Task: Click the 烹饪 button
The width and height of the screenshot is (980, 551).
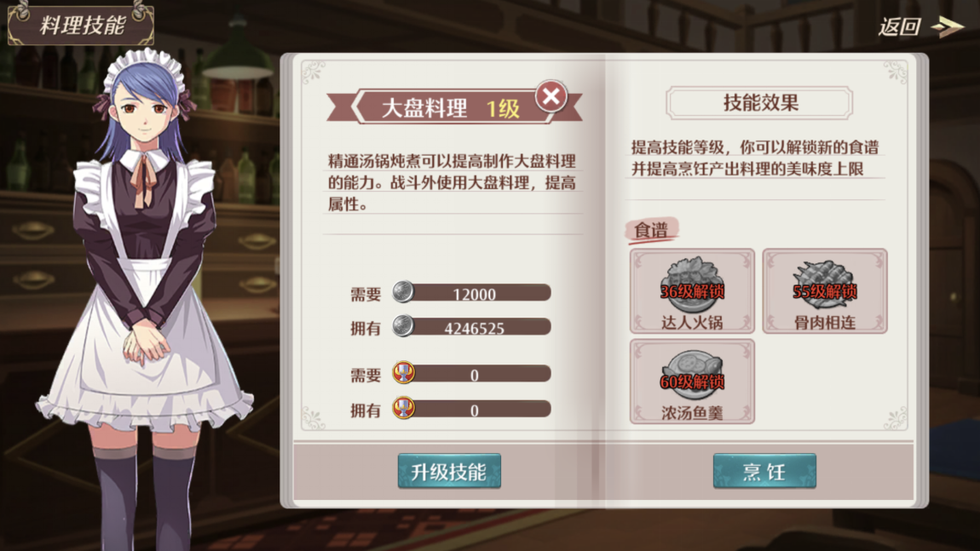Action: point(764,471)
